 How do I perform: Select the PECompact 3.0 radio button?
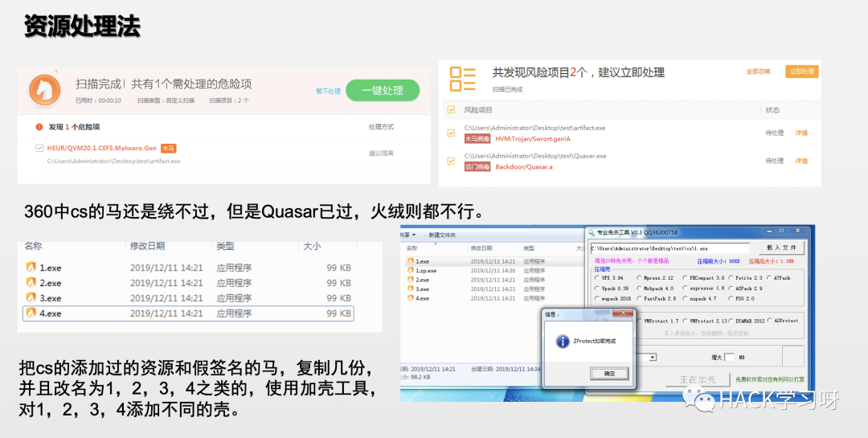685,277
